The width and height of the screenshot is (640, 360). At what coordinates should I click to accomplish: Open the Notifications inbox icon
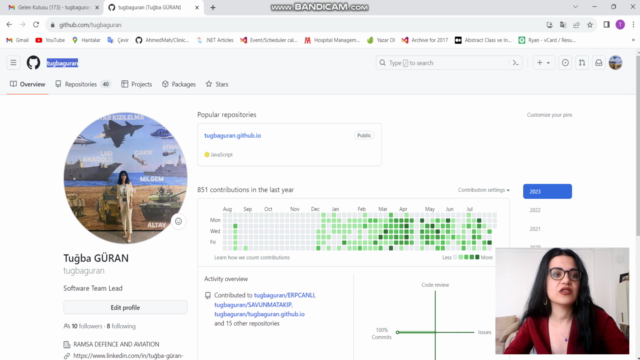click(x=599, y=63)
